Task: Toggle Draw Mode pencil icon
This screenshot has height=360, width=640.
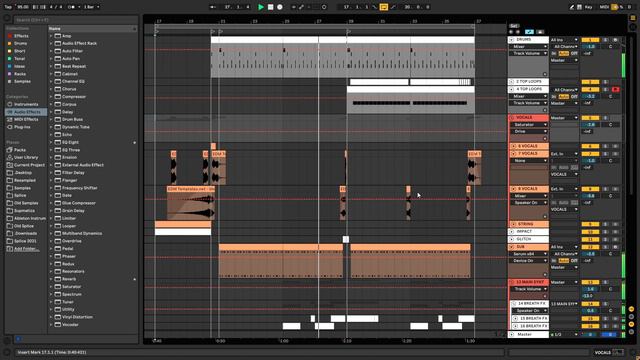Action: pos(572,7)
